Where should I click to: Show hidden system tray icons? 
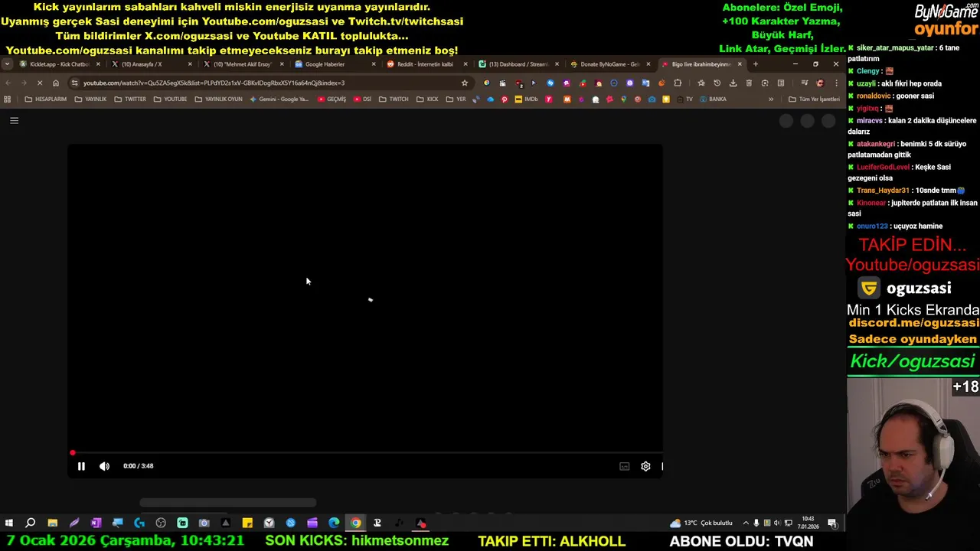click(746, 523)
